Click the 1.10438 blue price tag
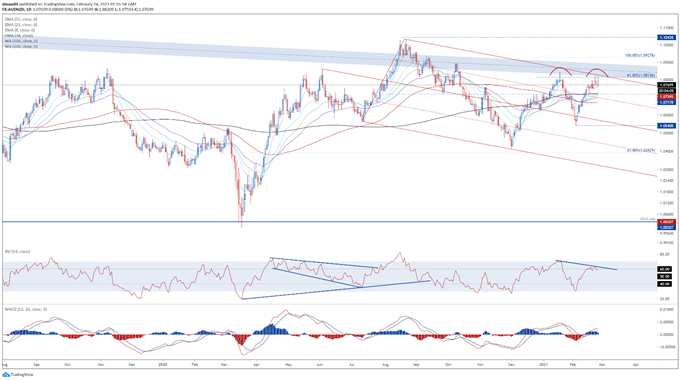Screen dimensions: 680x380 (666, 38)
